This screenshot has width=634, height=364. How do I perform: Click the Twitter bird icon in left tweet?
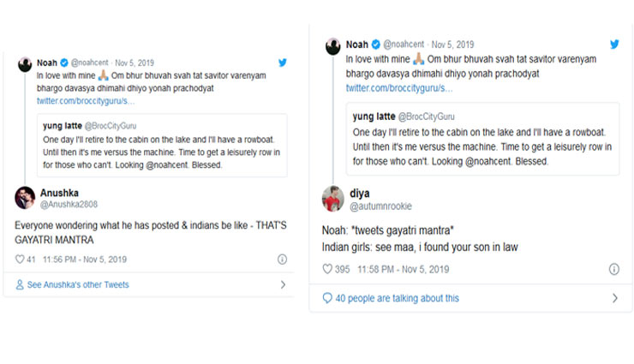tap(282, 63)
